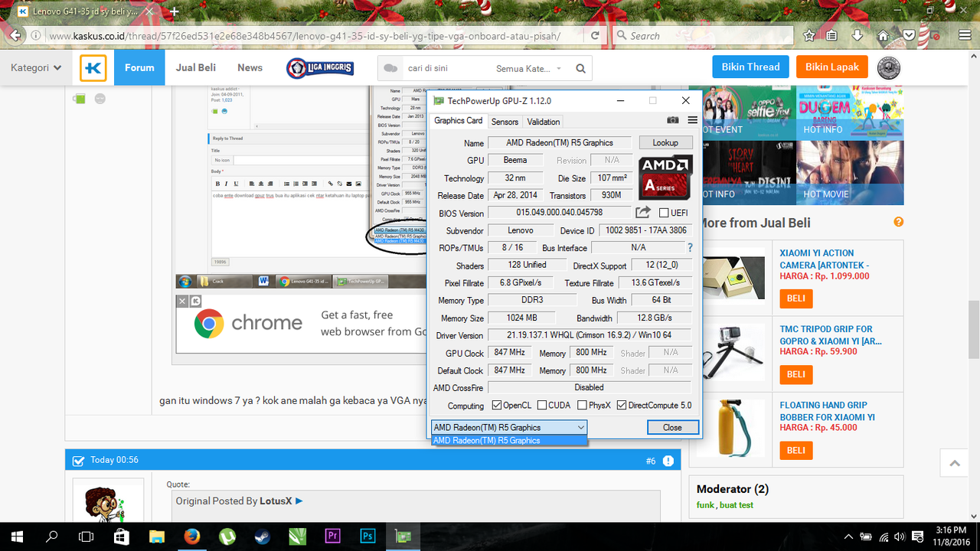Switch to the Sensors tab
This screenshot has height=551, width=980.
click(x=505, y=122)
